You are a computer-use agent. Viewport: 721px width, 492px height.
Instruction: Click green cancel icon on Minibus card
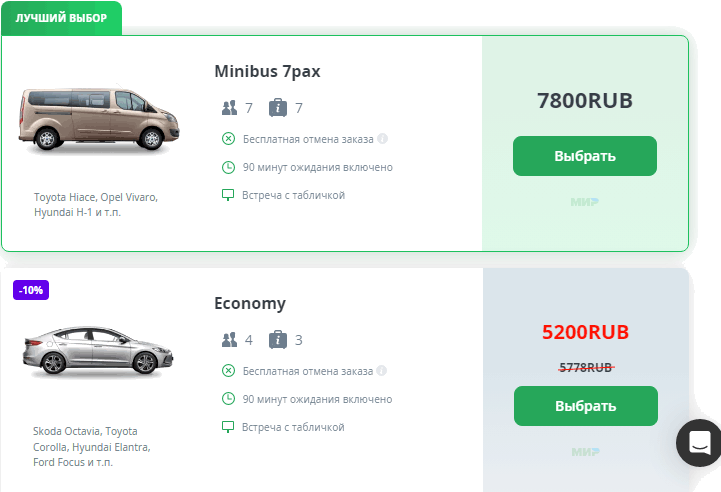click(x=228, y=139)
